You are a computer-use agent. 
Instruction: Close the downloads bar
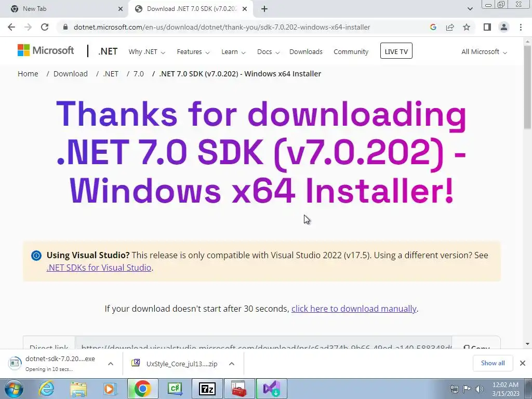coord(523,363)
